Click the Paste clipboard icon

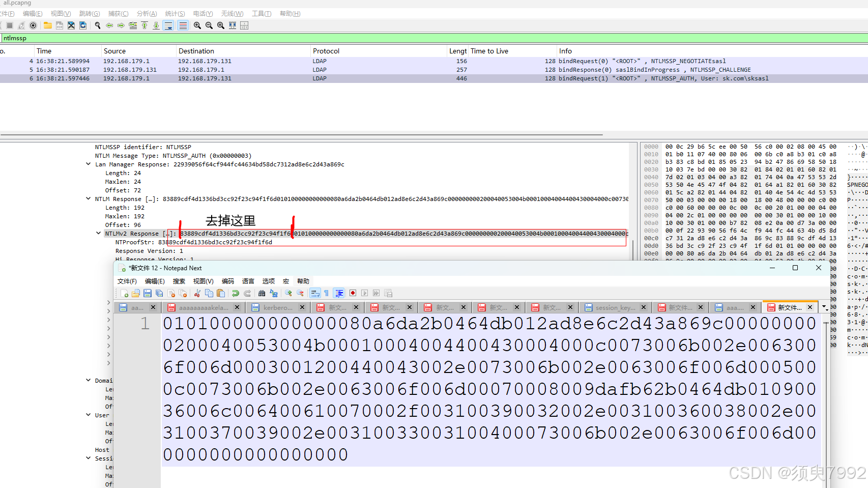pyautogui.click(x=221, y=293)
